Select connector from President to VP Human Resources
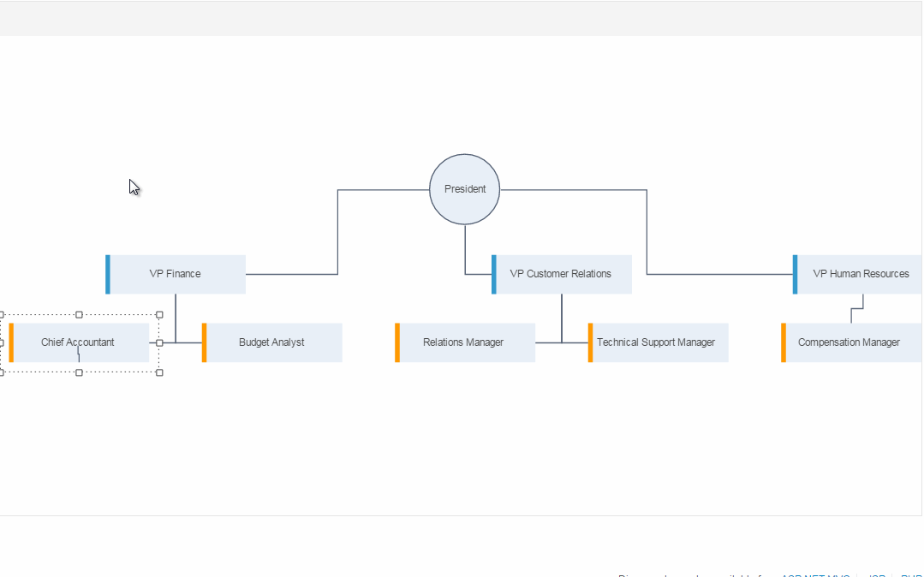 tap(647, 231)
